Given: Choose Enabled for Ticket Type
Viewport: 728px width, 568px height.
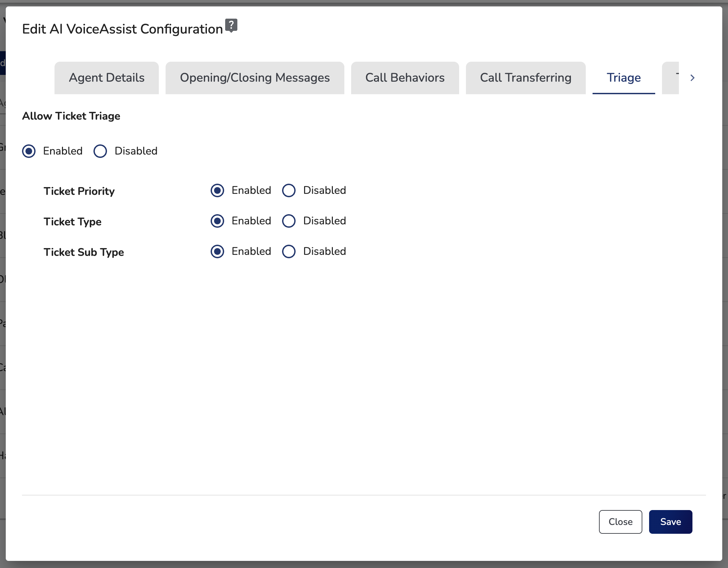Looking at the screenshot, I should pos(217,221).
